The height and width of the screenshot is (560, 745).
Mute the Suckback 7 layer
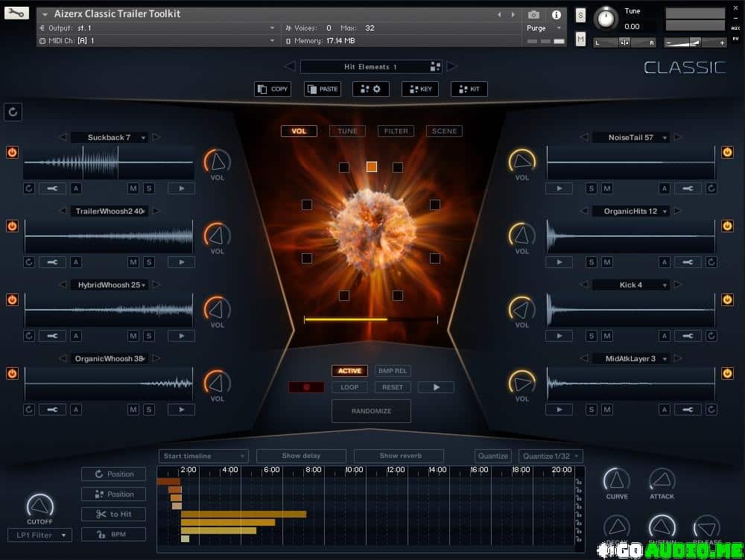point(133,188)
